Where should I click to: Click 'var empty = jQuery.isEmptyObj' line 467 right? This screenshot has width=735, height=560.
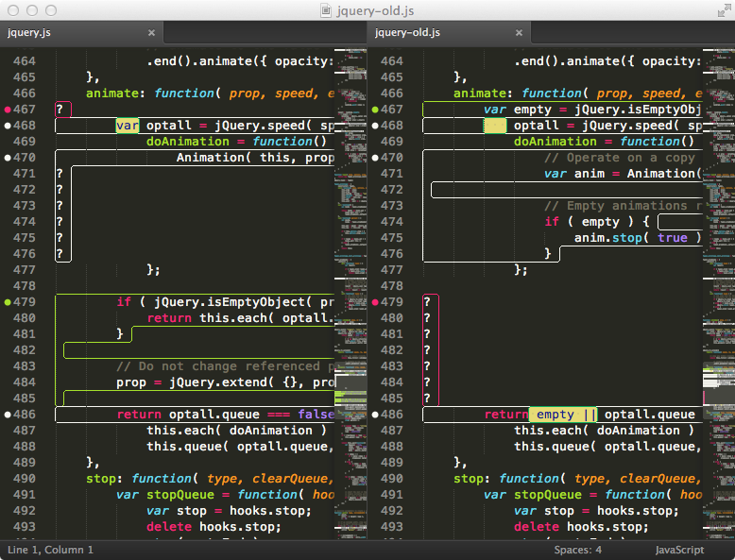pos(592,110)
